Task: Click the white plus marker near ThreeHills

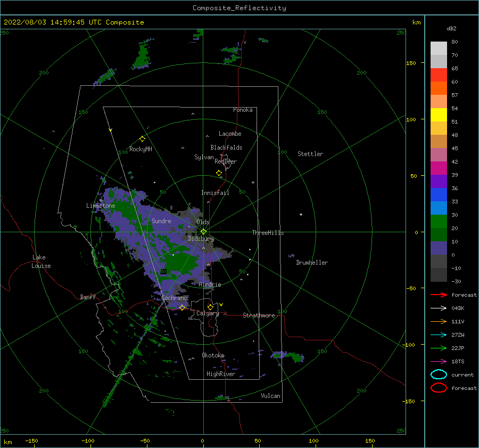Action: click(301, 214)
